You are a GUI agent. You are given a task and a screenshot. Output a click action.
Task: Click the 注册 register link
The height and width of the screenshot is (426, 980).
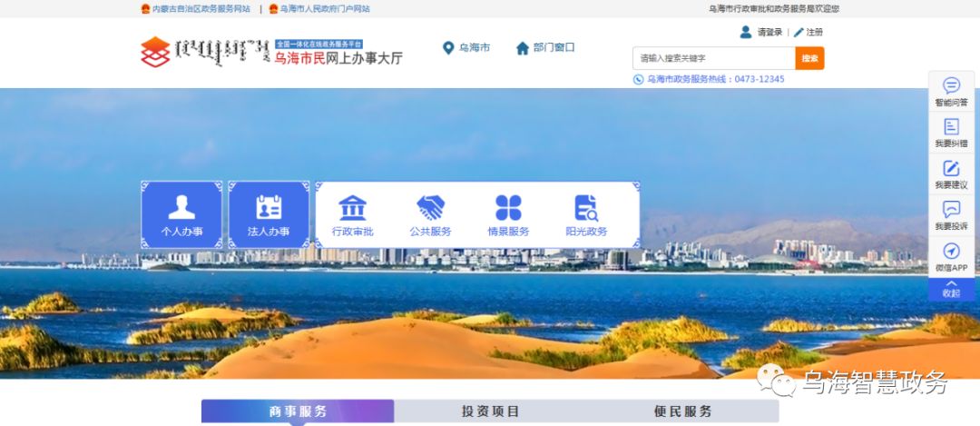pyautogui.click(x=814, y=33)
